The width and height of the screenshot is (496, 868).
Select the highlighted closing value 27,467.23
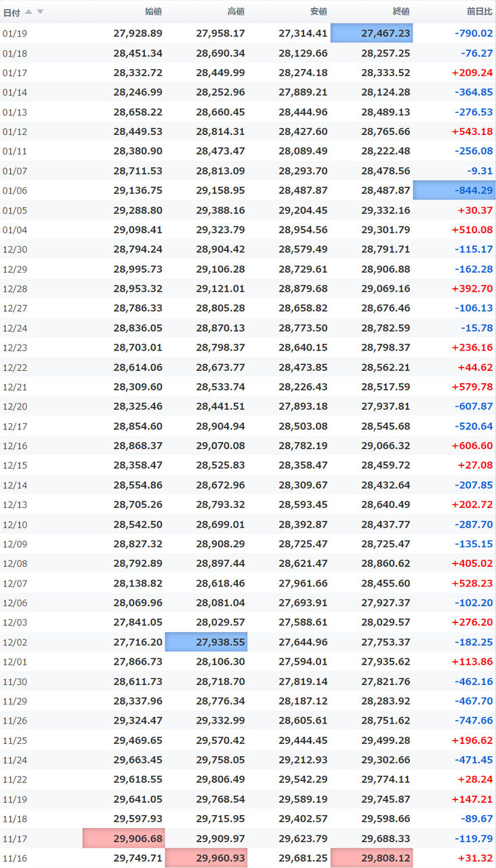[371, 33]
